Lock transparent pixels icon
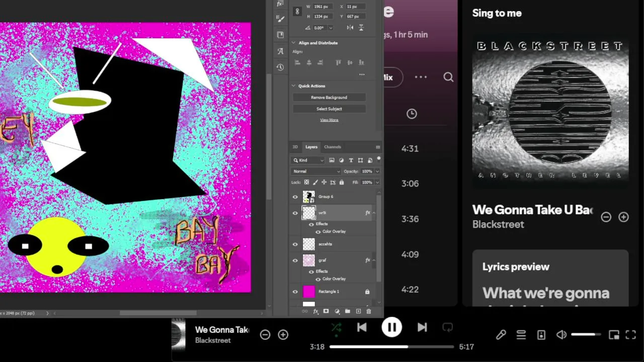 point(306,182)
